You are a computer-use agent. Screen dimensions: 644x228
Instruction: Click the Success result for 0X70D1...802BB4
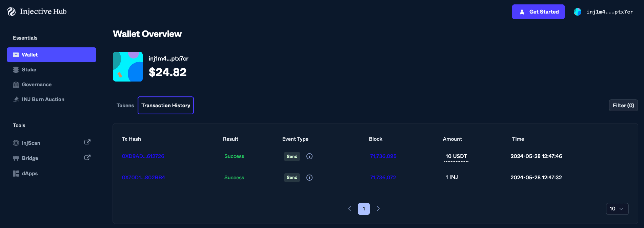tap(234, 178)
